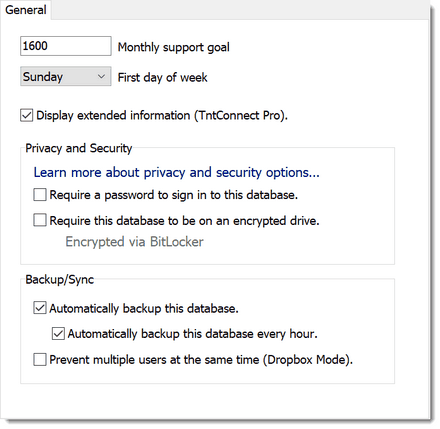The height and width of the screenshot is (429, 440).
Task: Click the Require a password label text
Action: coord(174,195)
